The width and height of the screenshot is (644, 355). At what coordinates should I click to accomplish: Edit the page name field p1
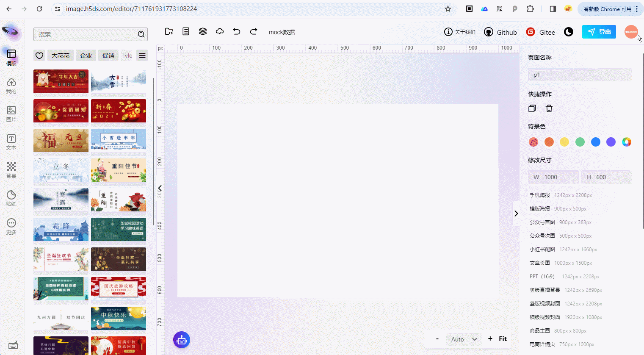click(x=580, y=75)
